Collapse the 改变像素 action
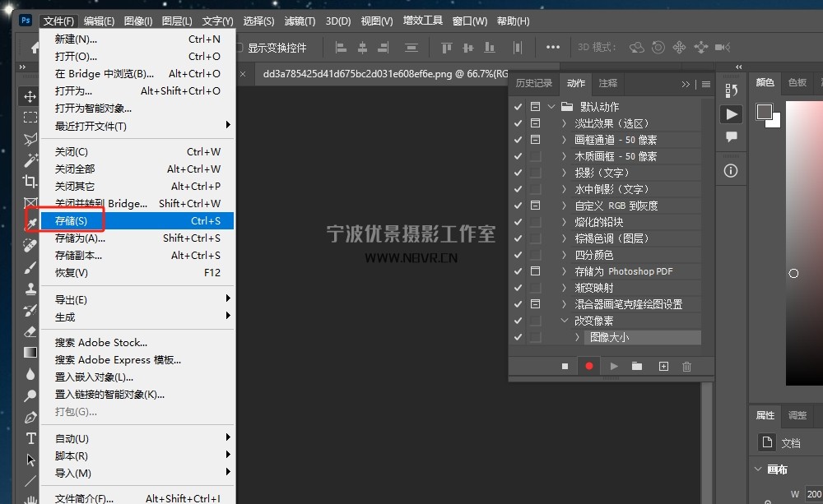823x504 pixels. 564,321
